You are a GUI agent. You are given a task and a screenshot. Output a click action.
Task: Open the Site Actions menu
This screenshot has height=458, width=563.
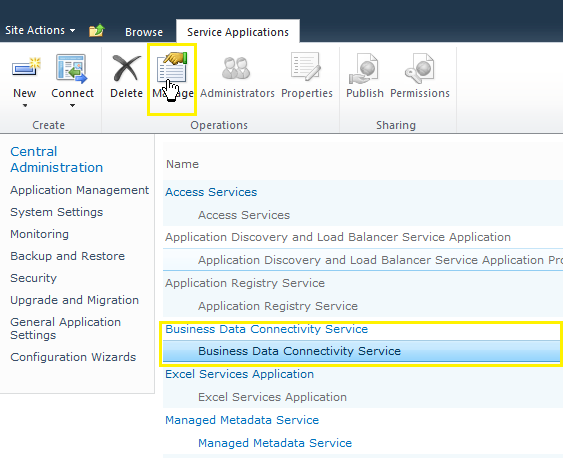pos(40,30)
